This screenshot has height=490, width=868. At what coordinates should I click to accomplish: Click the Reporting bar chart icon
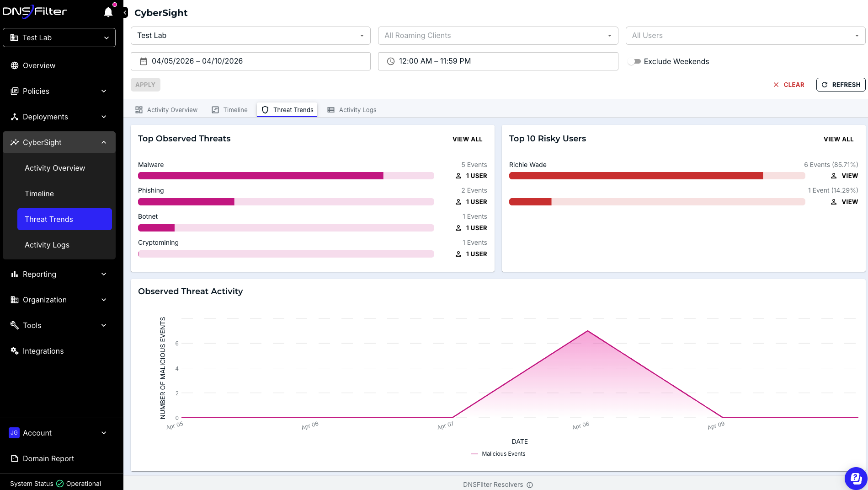15,274
